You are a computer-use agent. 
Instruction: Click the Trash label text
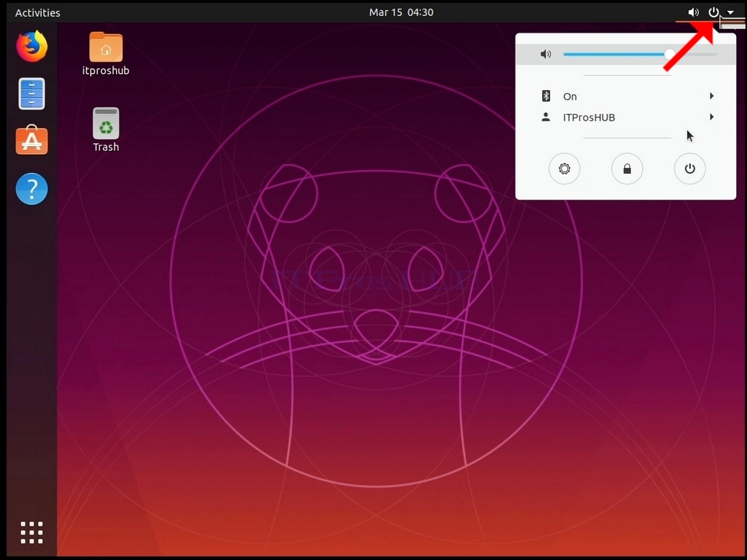click(x=106, y=147)
